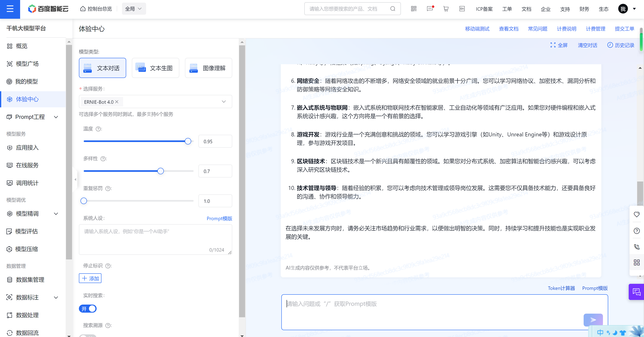Switch to the 文本生图 model type
The image size is (644, 337).
155,68
